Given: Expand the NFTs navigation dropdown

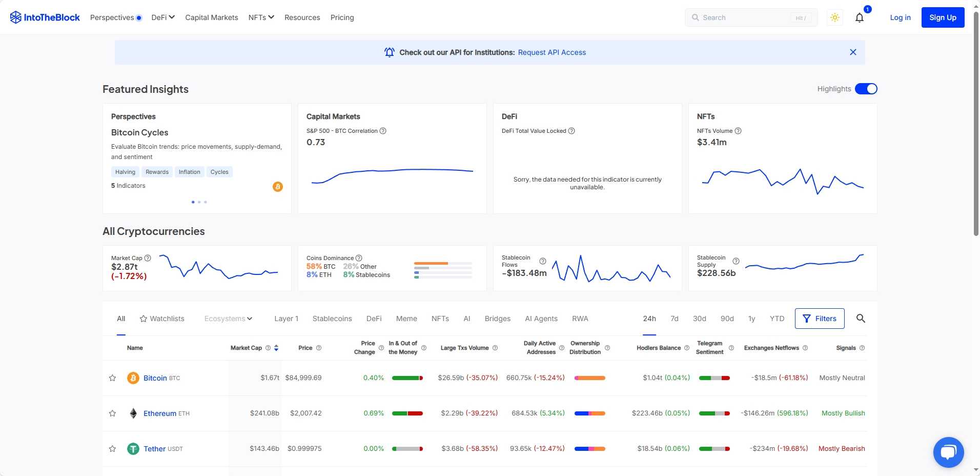Looking at the screenshot, I should coord(261,17).
